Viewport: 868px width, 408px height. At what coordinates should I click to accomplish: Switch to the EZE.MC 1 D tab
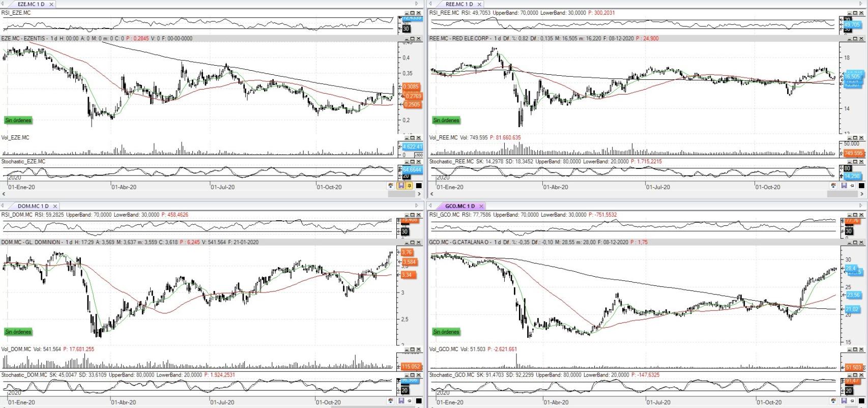pos(31,4)
